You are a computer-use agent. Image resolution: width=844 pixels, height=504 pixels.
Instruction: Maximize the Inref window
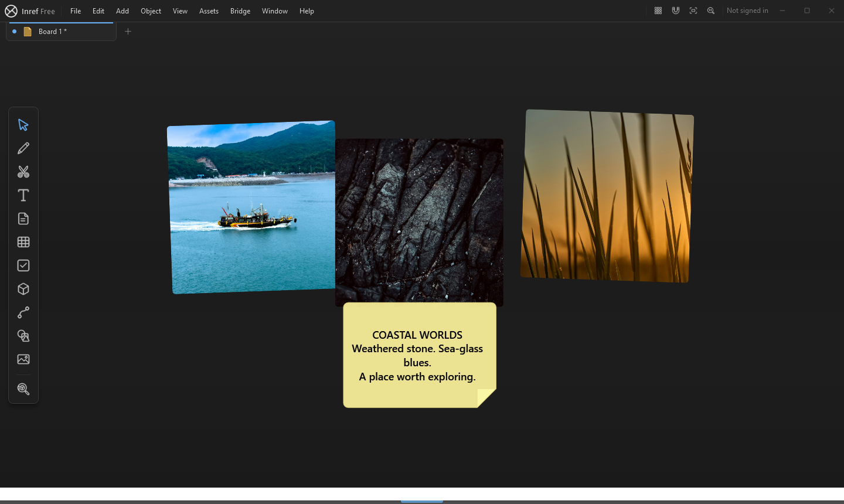[807, 11]
